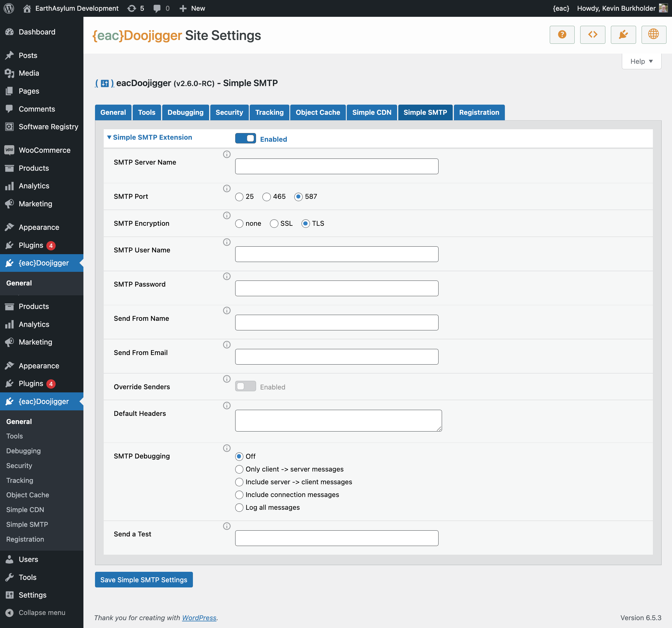This screenshot has height=628, width=672.
Task: Click the orange plug icon in header
Action: point(623,34)
